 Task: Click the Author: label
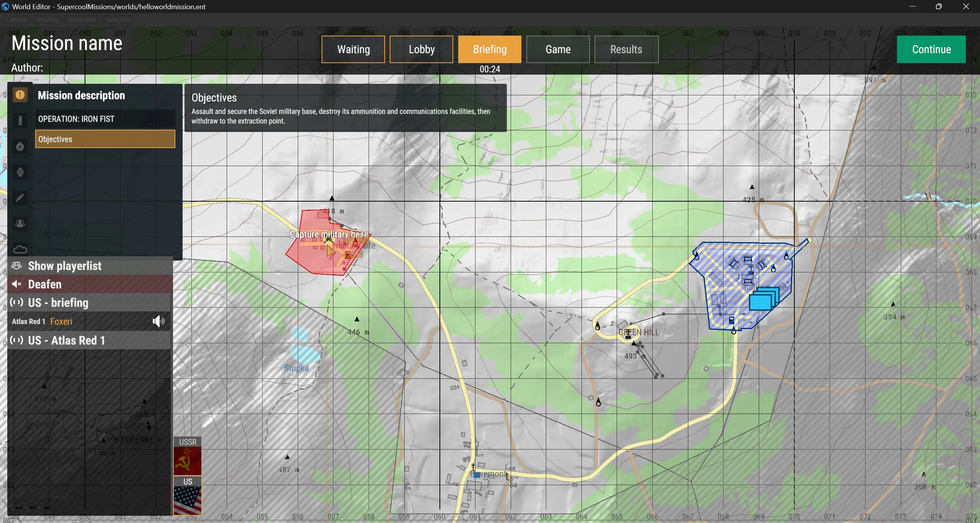point(27,68)
